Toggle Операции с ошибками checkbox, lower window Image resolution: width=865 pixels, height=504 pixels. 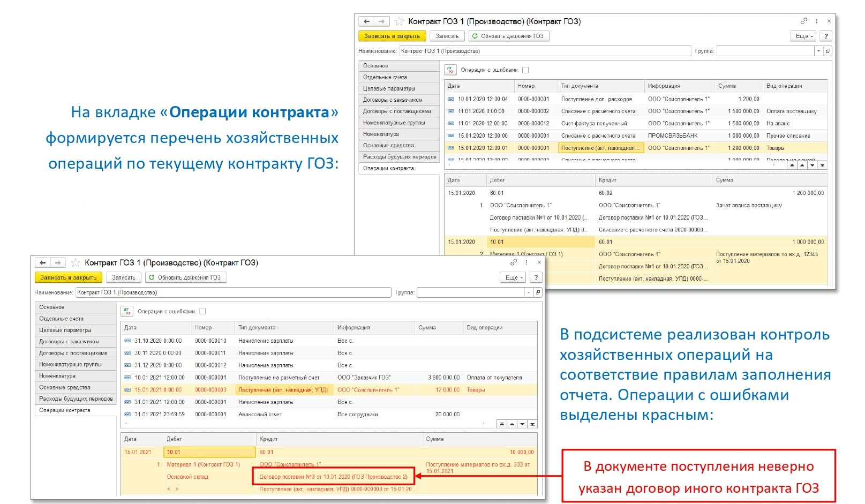tap(202, 311)
